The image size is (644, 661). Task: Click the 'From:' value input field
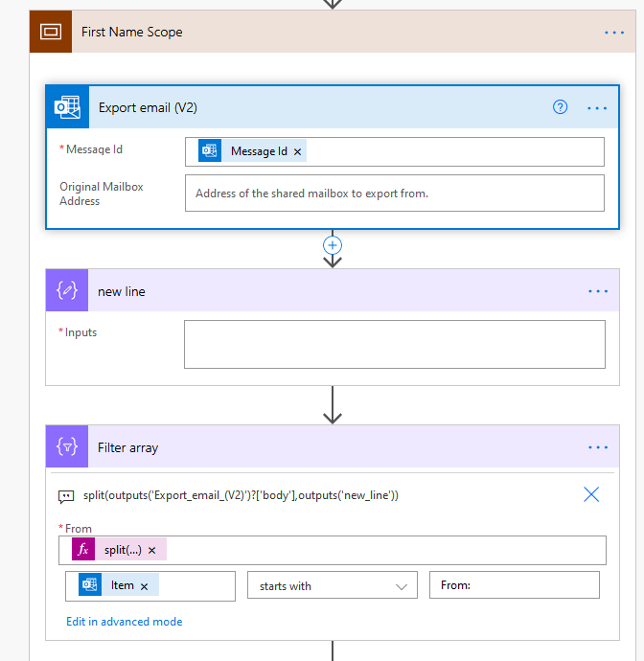click(x=514, y=585)
